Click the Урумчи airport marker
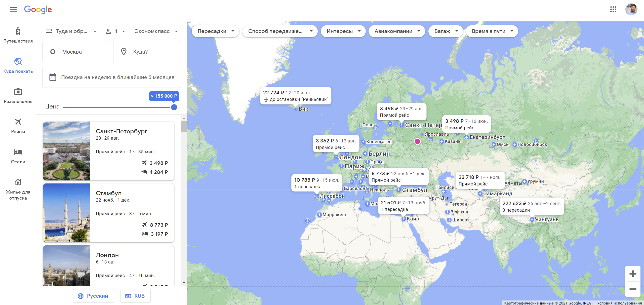The image size is (644, 305). click(x=525, y=181)
